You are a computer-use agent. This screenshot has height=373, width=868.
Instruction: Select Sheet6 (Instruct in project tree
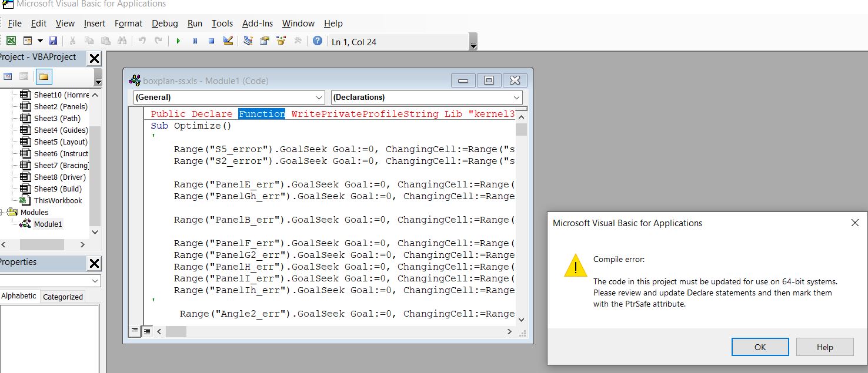(x=61, y=153)
